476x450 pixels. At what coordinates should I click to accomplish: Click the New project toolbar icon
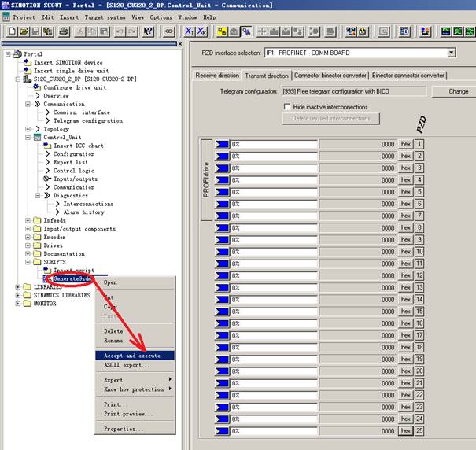click(x=10, y=31)
